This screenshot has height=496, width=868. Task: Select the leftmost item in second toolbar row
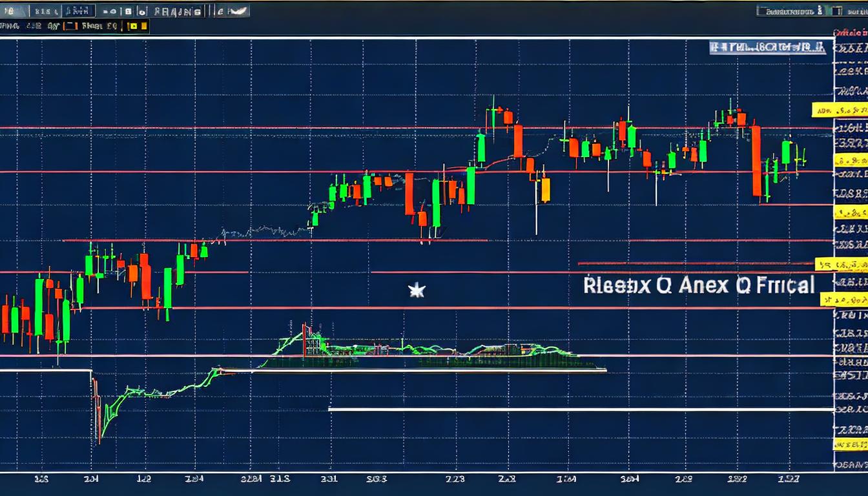click(x=12, y=26)
